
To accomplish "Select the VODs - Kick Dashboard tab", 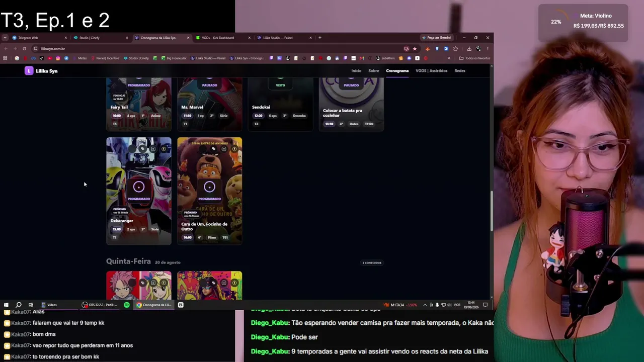I will (223, 38).
